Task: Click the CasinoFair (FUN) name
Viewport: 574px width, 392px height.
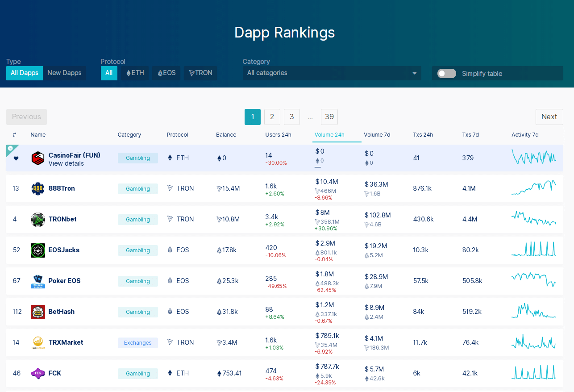Action: [x=75, y=155]
